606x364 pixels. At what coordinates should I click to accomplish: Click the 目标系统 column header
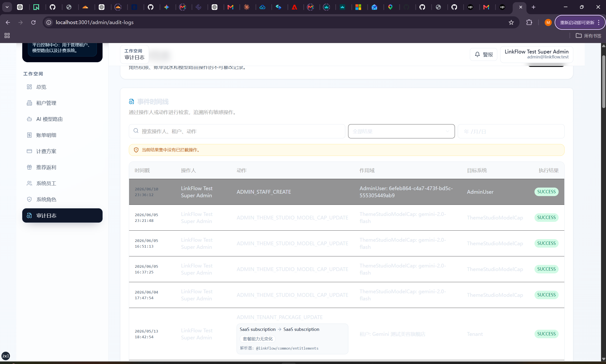point(477,171)
